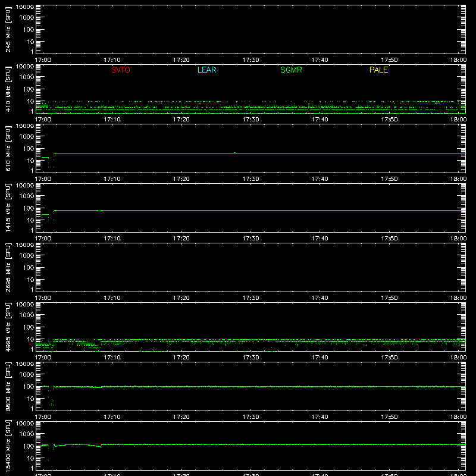Viewport: 476px width, 476px height.
Task: Click the 17:30 time label below the 245 MHz panel
Action: (250, 60)
